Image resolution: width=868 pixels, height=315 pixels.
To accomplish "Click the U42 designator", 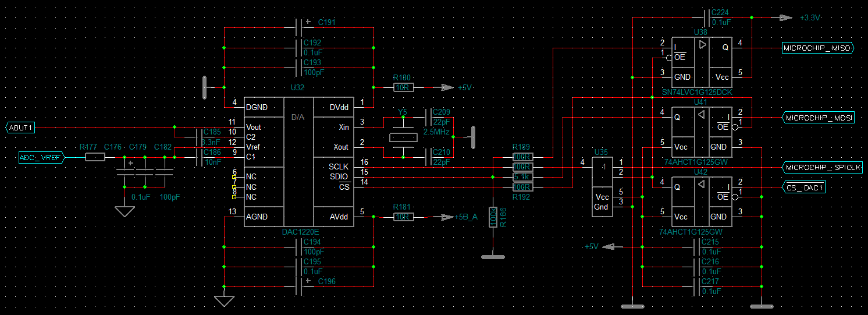I will tap(701, 172).
